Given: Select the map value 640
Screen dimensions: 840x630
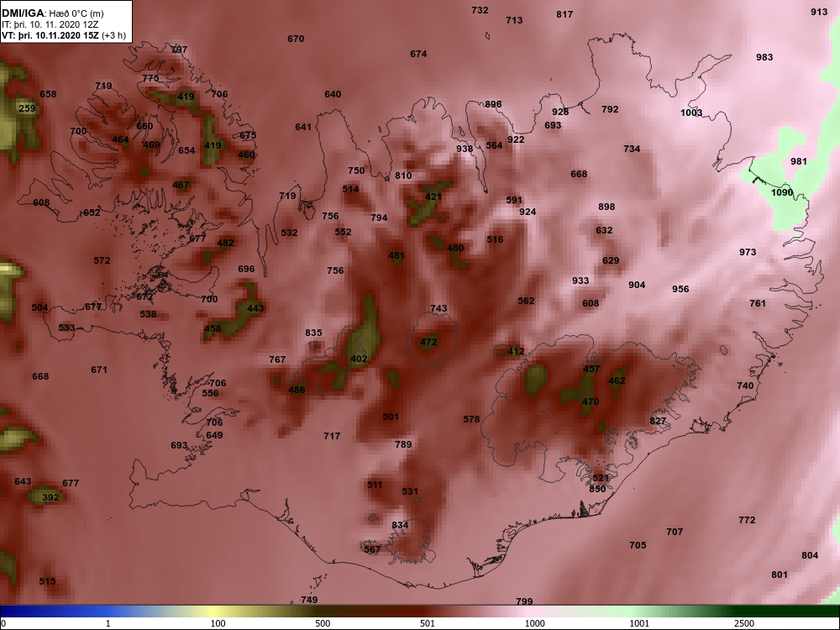Looking at the screenshot, I should [x=333, y=94].
